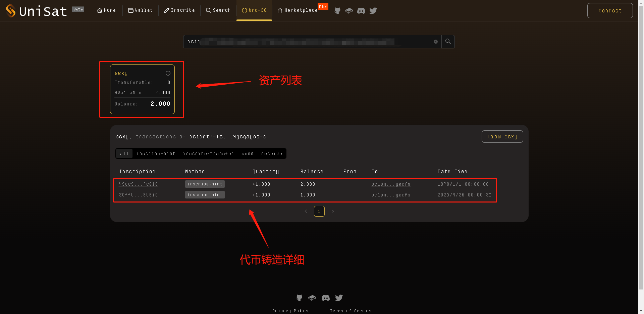Click the UniSat logo

click(x=36, y=11)
